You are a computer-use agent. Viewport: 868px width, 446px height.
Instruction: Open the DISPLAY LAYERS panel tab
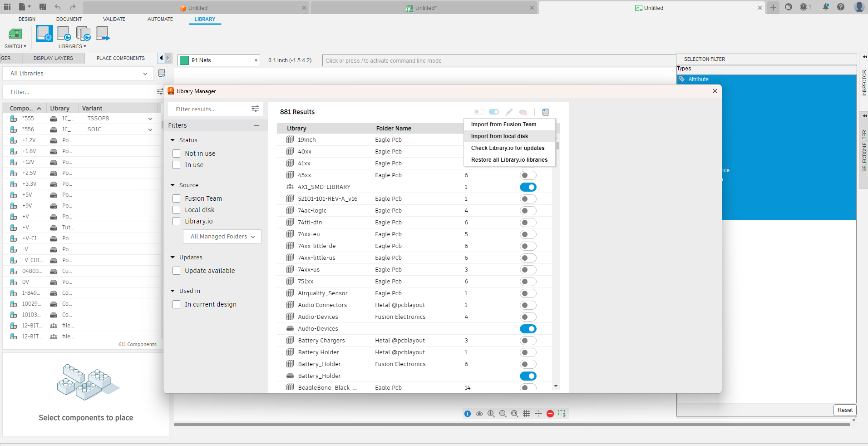pyautogui.click(x=53, y=58)
